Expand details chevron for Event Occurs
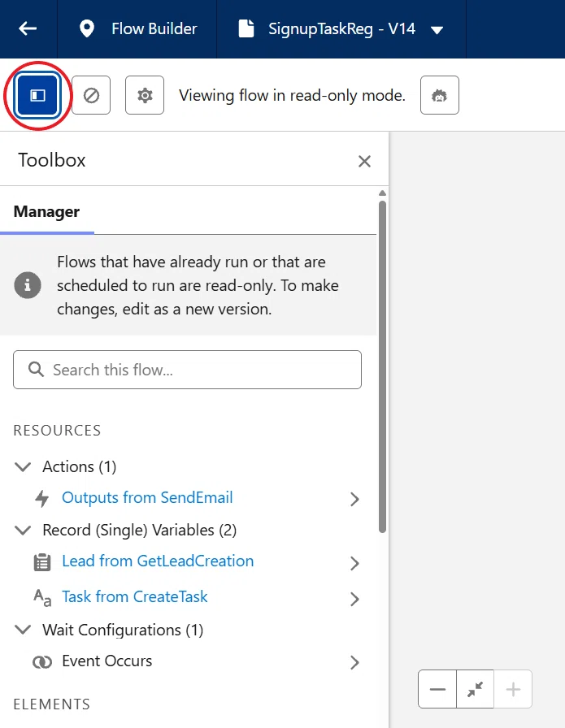 click(x=355, y=662)
